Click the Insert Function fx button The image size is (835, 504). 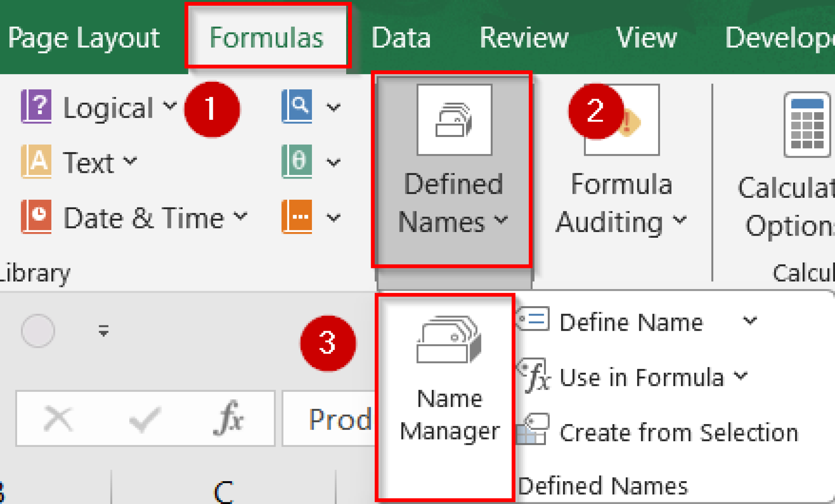(228, 418)
